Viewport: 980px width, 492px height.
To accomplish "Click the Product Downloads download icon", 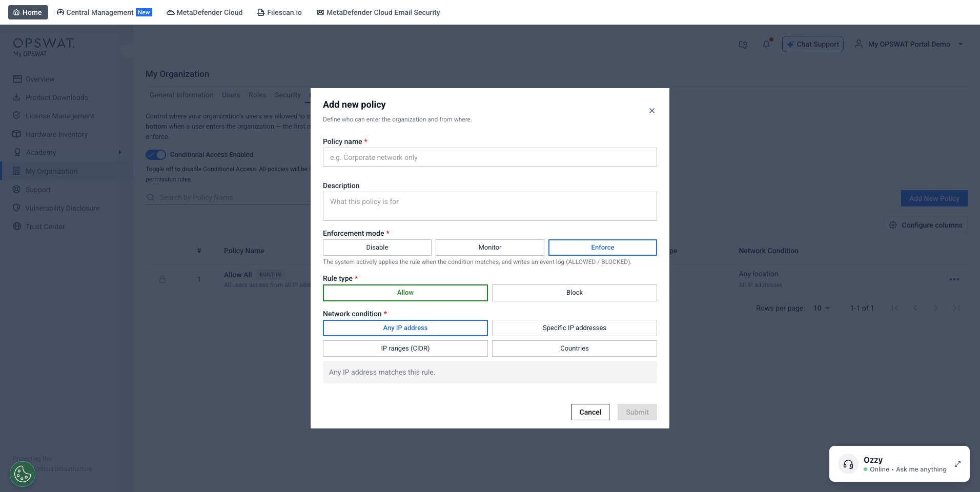I will (x=17, y=97).
